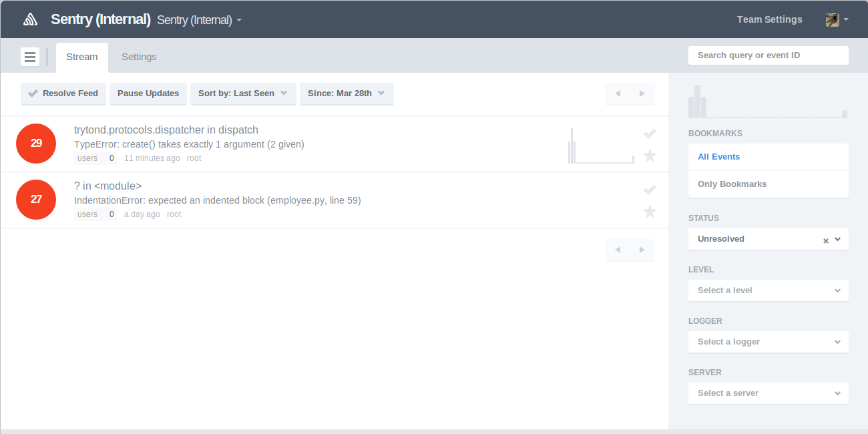
Task: Enable Only Bookmarks filter
Action: pyautogui.click(x=732, y=184)
